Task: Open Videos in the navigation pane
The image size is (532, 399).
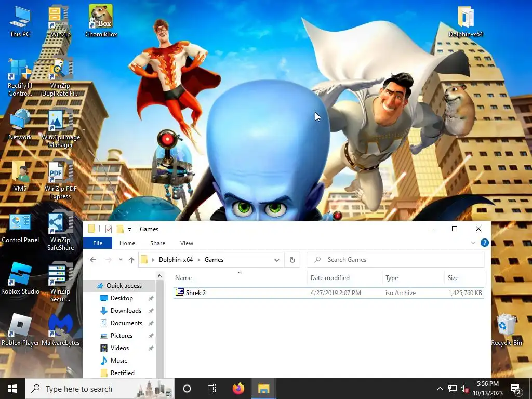Action: [x=119, y=348]
